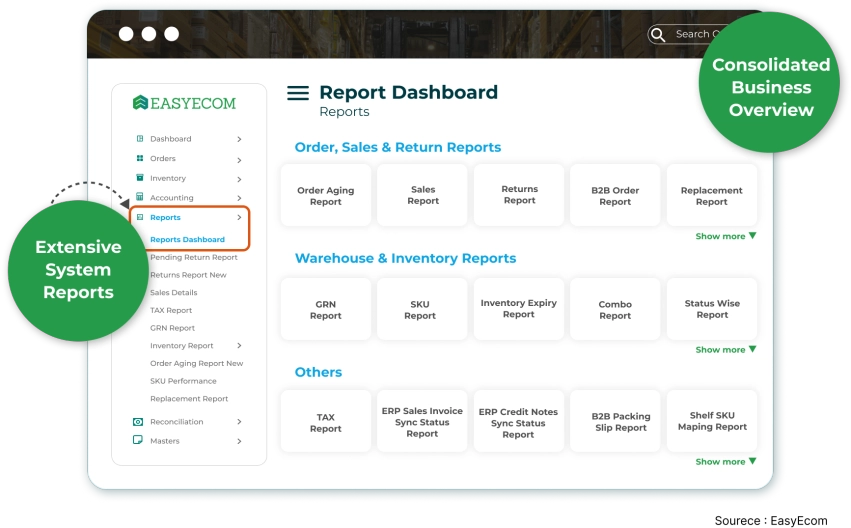
Task: Collapse the Reports menu chevron
Action: point(239,218)
